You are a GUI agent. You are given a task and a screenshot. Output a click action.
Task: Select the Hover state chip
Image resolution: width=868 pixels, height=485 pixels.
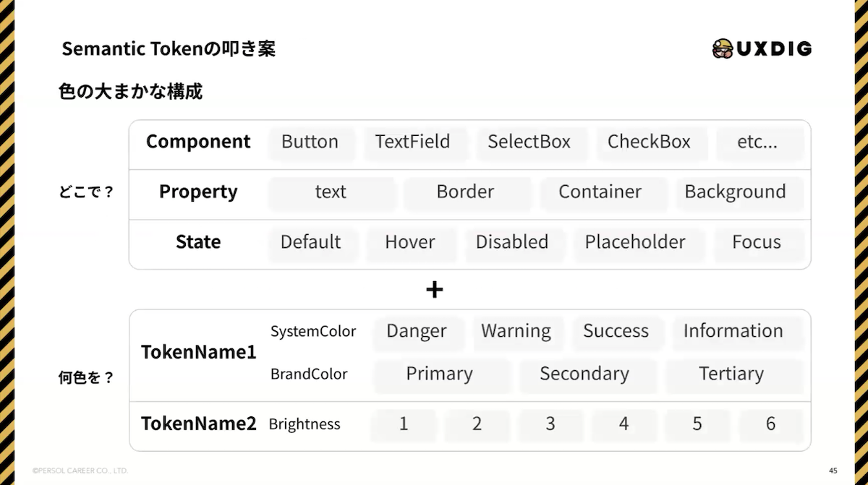point(410,242)
